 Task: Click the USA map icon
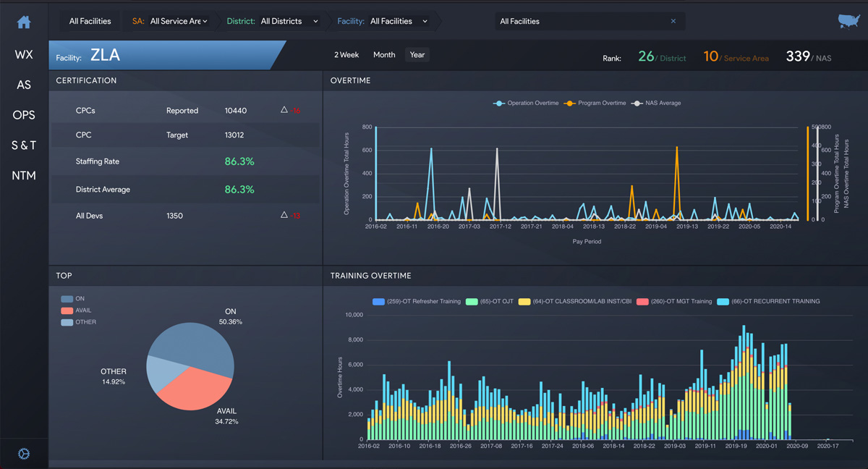tap(848, 22)
